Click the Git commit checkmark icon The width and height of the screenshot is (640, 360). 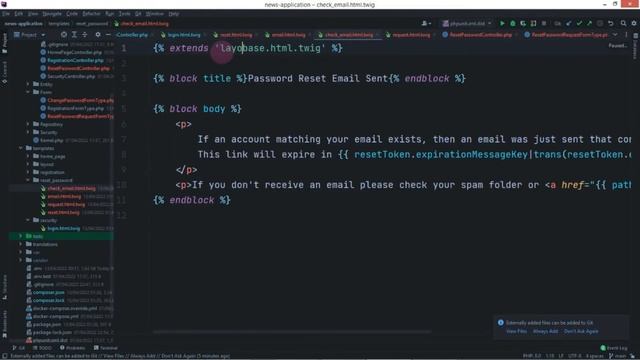pos(579,24)
